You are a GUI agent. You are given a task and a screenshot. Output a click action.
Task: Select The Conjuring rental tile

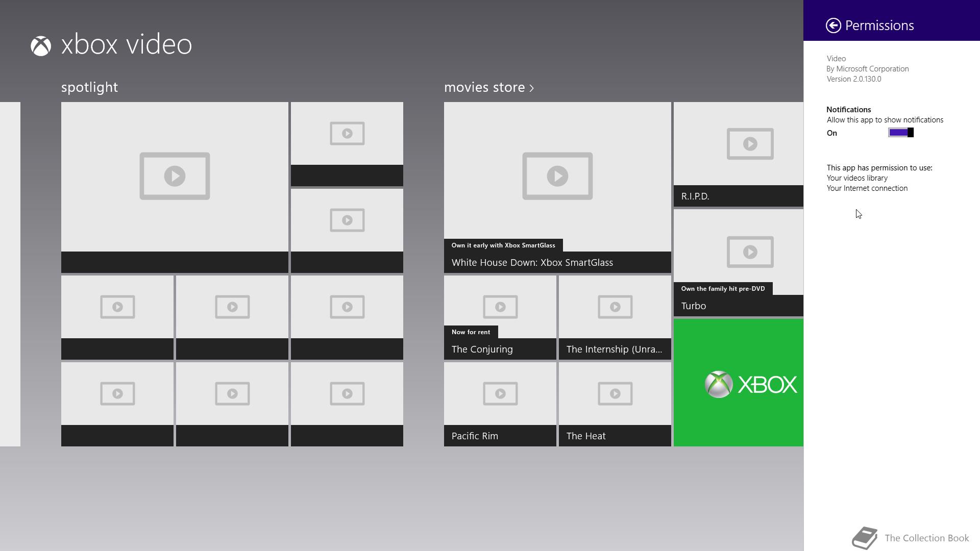[500, 317]
